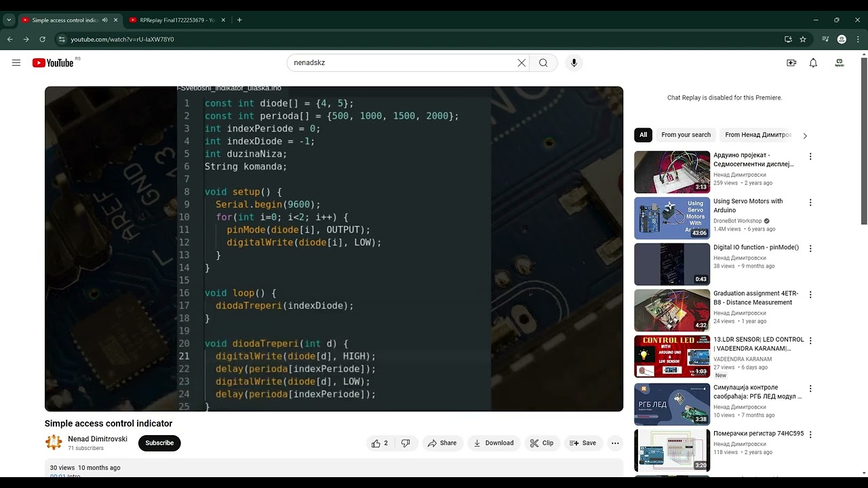Open Chrome profile avatar
868x488 pixels.
842,39
